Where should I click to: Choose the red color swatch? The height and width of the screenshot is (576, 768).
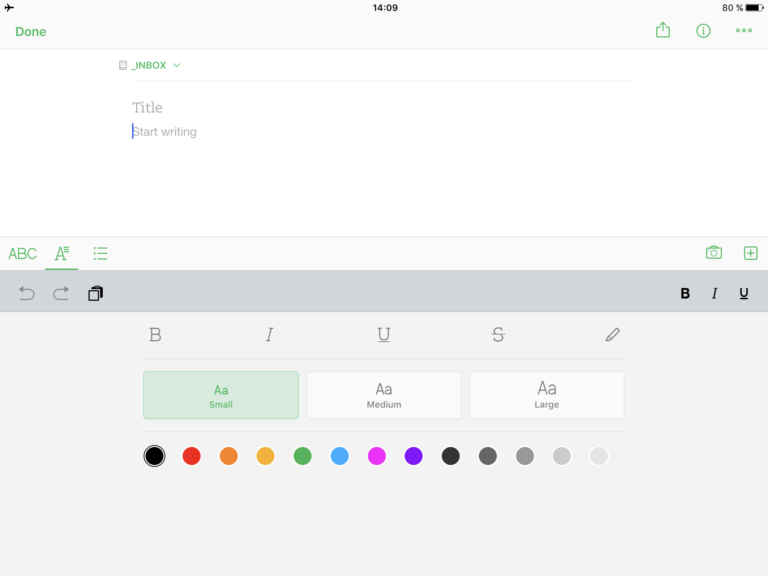(191, 456)
